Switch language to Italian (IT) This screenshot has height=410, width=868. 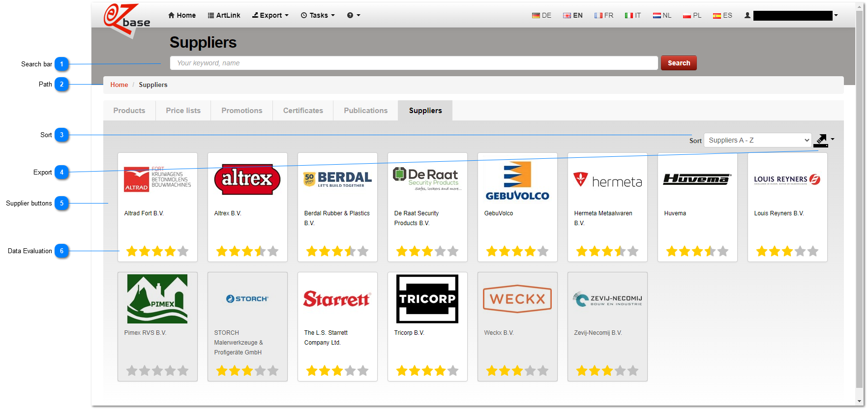pyautogui.click(x=633, y=15)
